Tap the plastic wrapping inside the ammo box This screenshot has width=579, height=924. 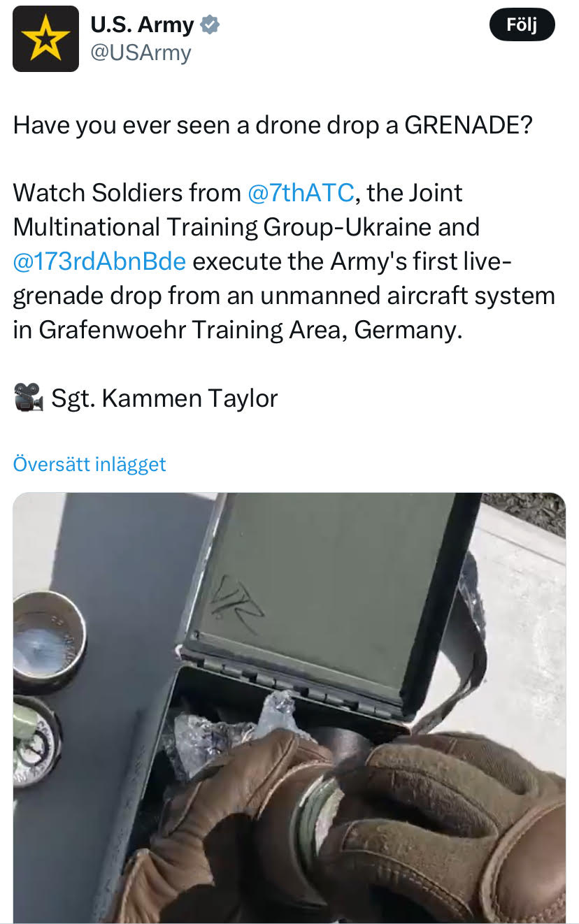(231, 730)
